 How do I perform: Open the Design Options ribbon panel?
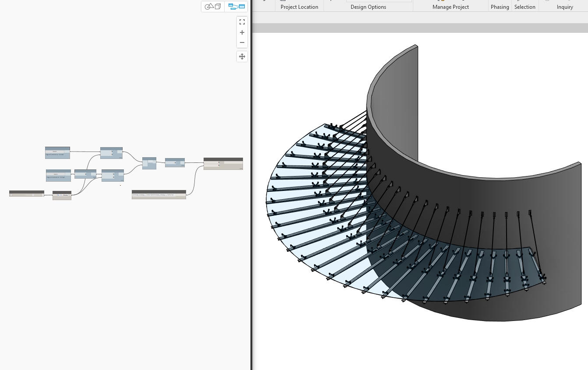[x=368, y=7]
